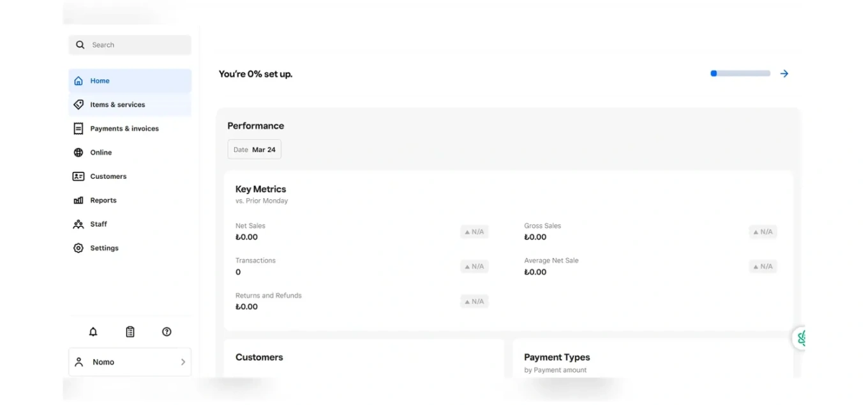Open the clipboard tasks icon
Screen dimensions: 868x405
click(x=130, y=332)
